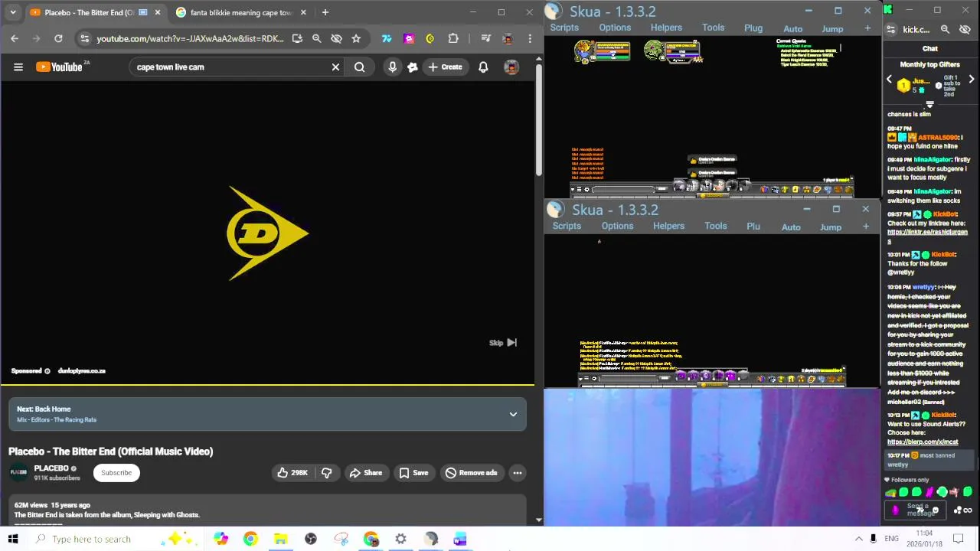980x551 pixels.
Task: Open the Chrome three-dot menu
Action: click(x=529, y=38)
